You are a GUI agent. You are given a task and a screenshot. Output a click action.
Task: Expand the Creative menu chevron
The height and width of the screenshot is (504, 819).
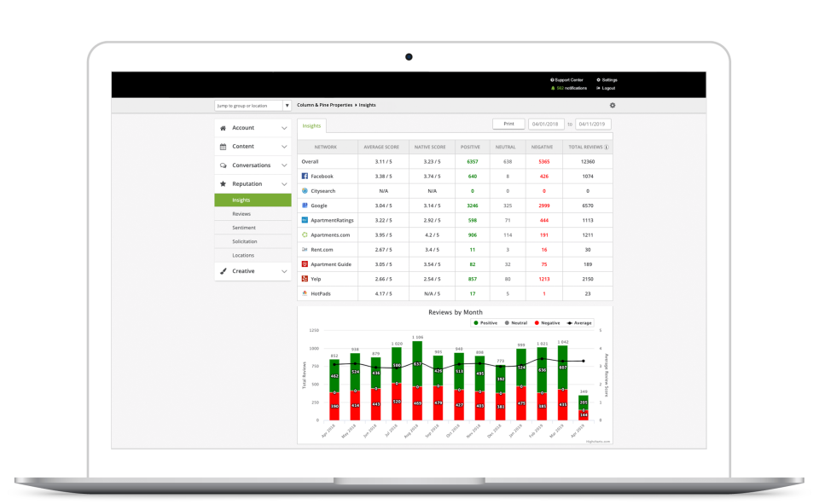pos(284,271)
